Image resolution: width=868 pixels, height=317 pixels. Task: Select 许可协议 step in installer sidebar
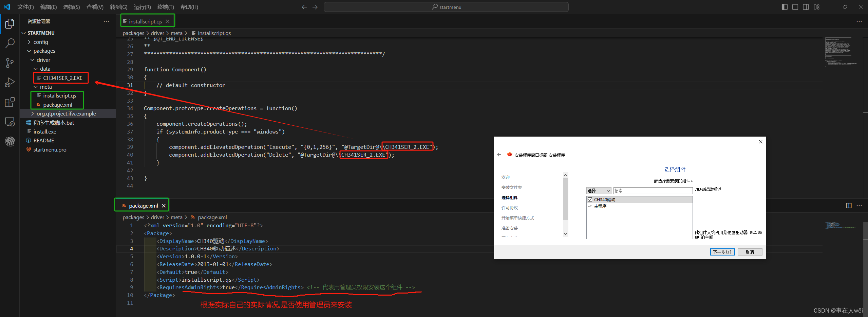pyautogui.click(x=509, y=208)
